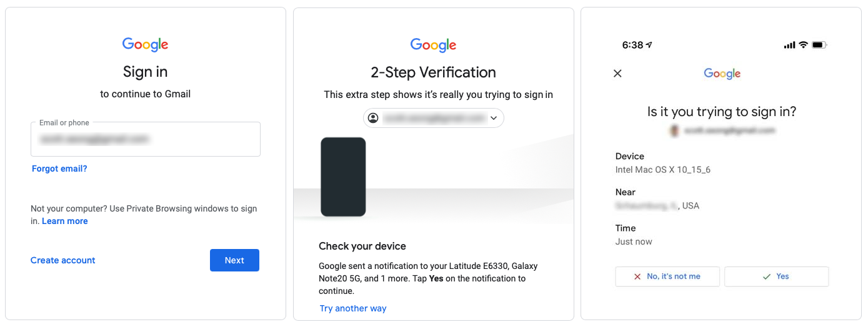Dismiss the phone prompt with X icon

[x=617, y=74]
